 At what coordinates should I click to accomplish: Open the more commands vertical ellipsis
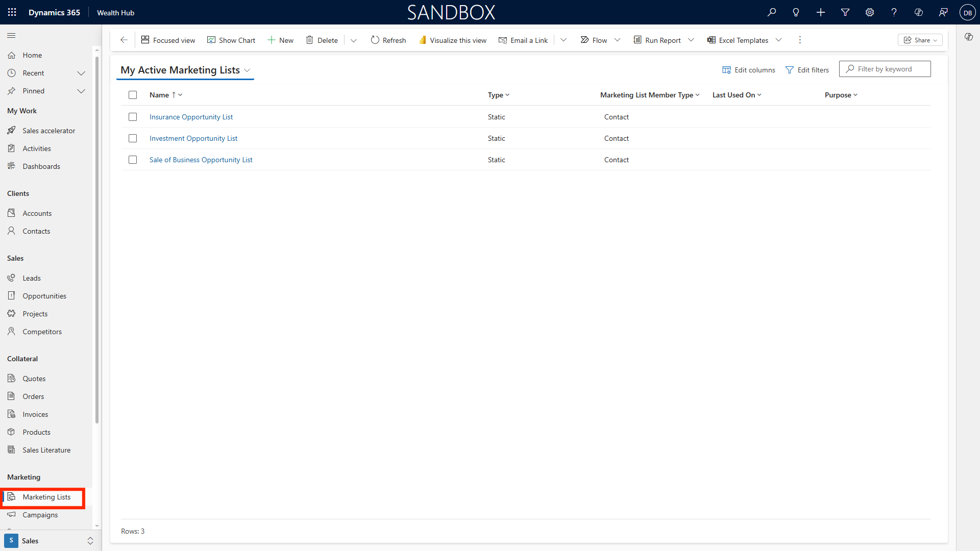800,40
